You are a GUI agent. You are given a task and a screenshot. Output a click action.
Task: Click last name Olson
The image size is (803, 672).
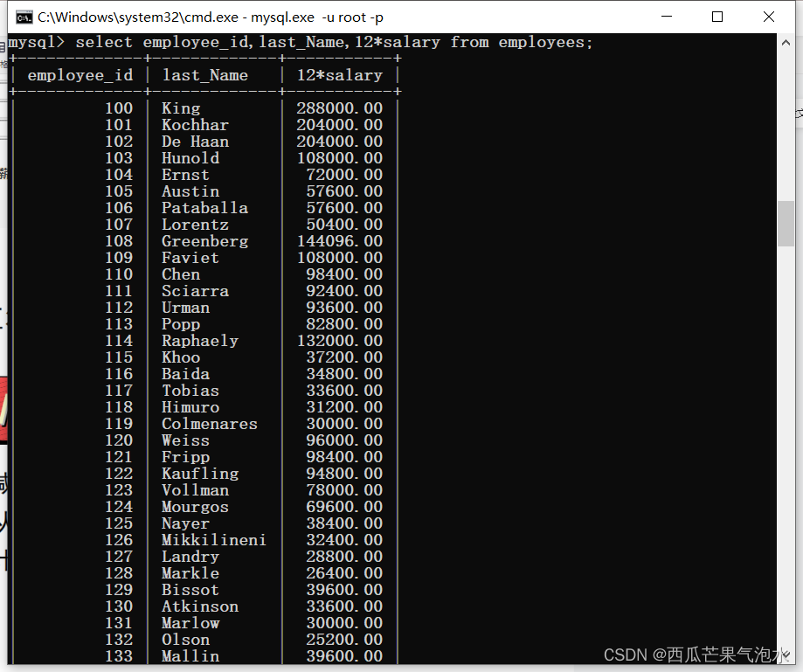(x=185, y=640)
